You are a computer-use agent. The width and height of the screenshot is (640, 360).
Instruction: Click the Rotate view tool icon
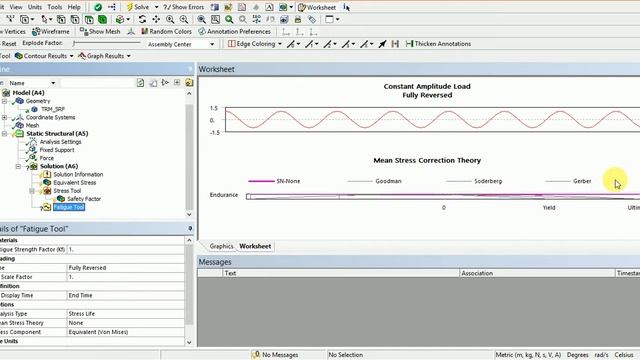click(x=142, y=19)
